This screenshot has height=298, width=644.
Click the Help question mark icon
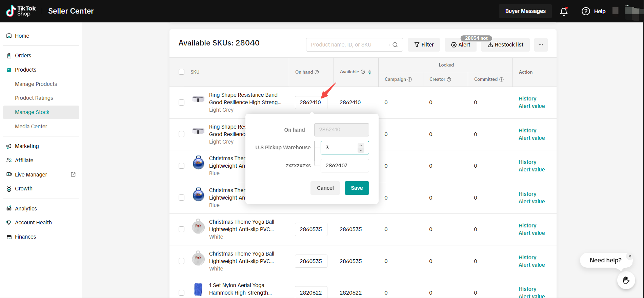(x=586, y=11)
